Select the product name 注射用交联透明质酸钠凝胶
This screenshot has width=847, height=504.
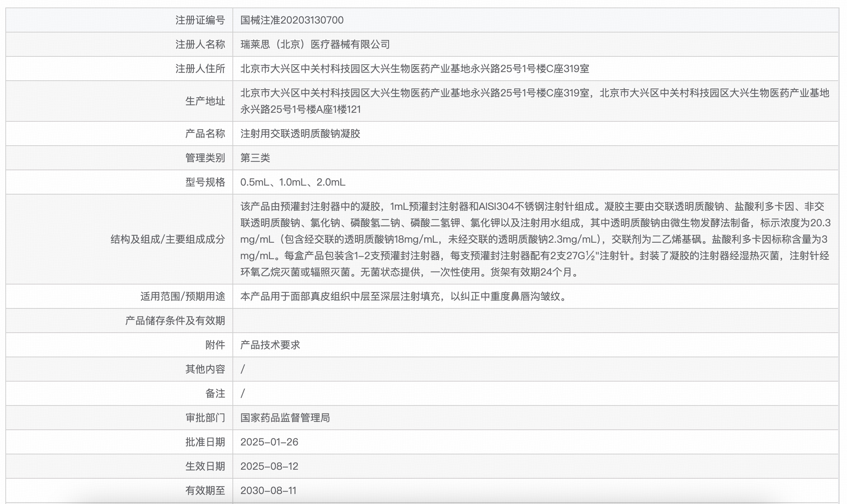[x=300, y=133]
